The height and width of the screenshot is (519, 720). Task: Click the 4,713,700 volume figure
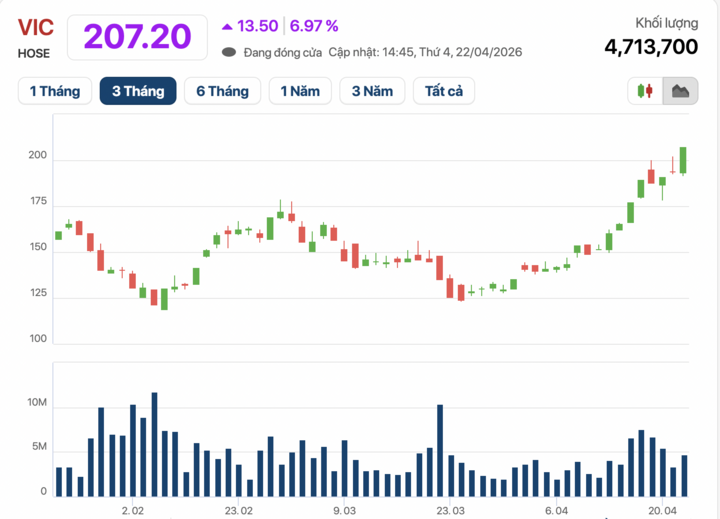click(x=650, y=46)
